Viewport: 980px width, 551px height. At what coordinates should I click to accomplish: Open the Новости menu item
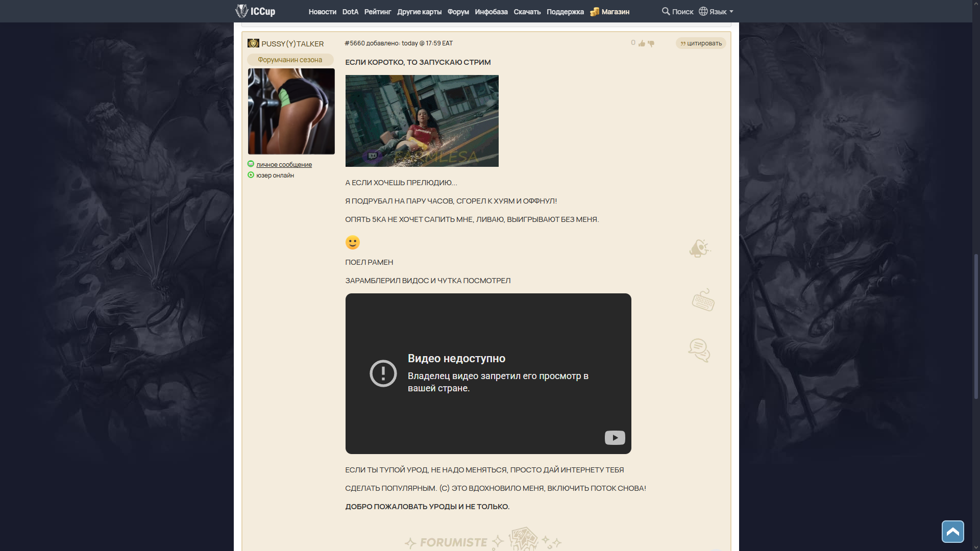322,12
